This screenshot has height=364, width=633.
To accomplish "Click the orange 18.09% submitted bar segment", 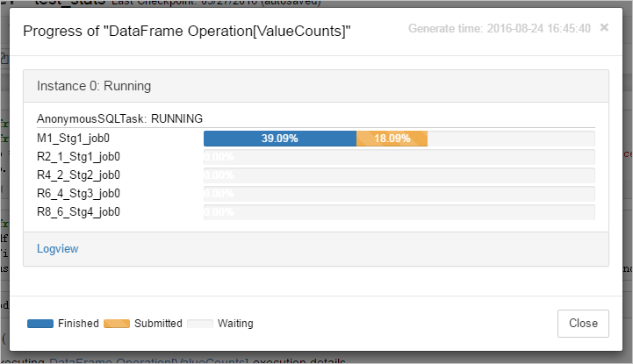I will [392, 139].
